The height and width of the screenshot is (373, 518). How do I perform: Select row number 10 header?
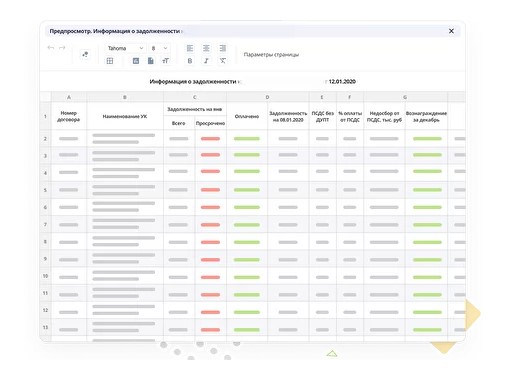45,276
